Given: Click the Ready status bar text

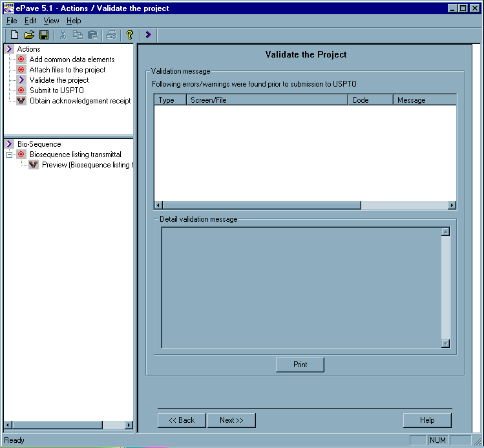Looking at the screenshot, I should click(x=14, y=440).
